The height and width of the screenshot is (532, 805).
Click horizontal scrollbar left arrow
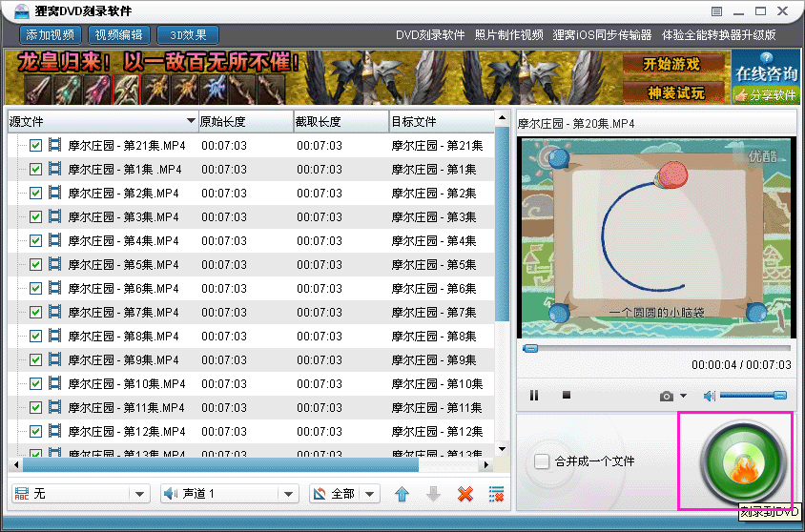(16, 465)
